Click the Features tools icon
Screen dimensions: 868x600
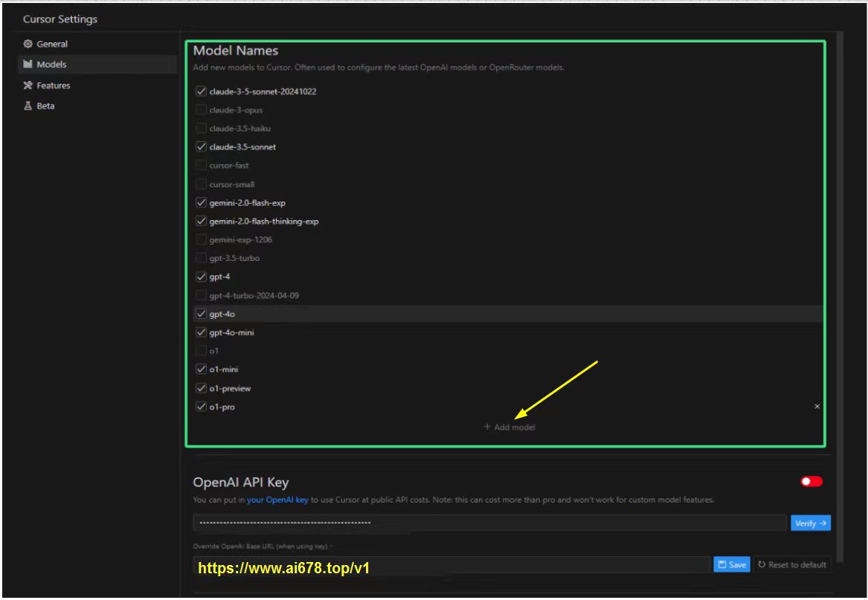click(28, 86)
